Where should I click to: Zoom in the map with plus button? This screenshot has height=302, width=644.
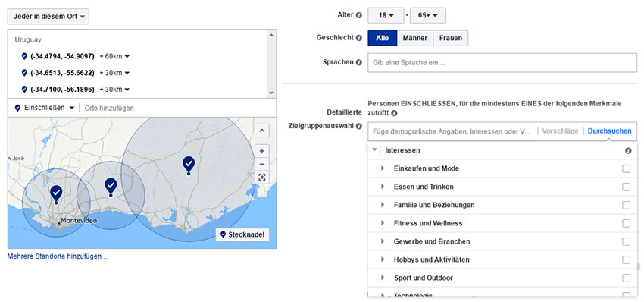tap(262, 150)
